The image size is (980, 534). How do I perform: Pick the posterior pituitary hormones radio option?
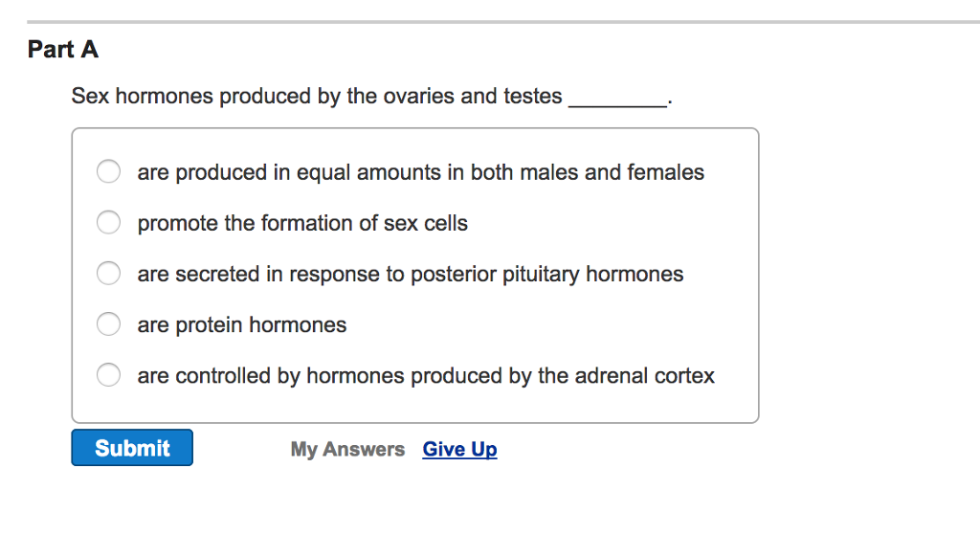108,274
